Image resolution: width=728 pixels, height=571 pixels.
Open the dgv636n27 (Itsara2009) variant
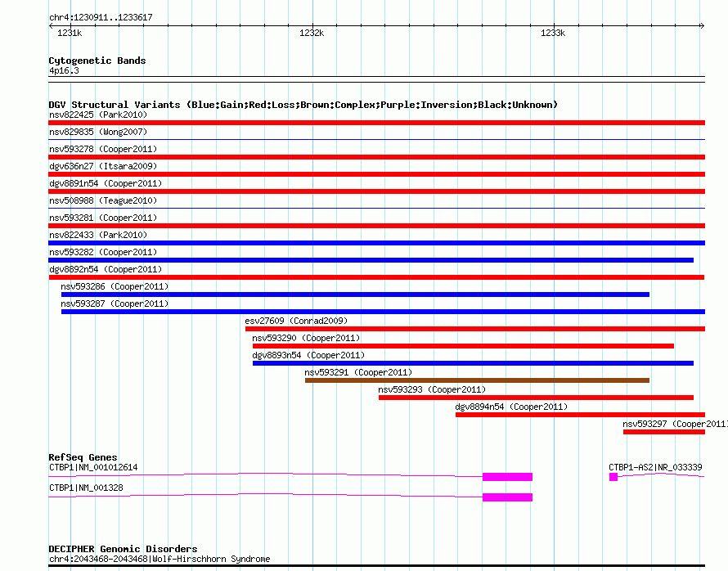tap(103, 166)
